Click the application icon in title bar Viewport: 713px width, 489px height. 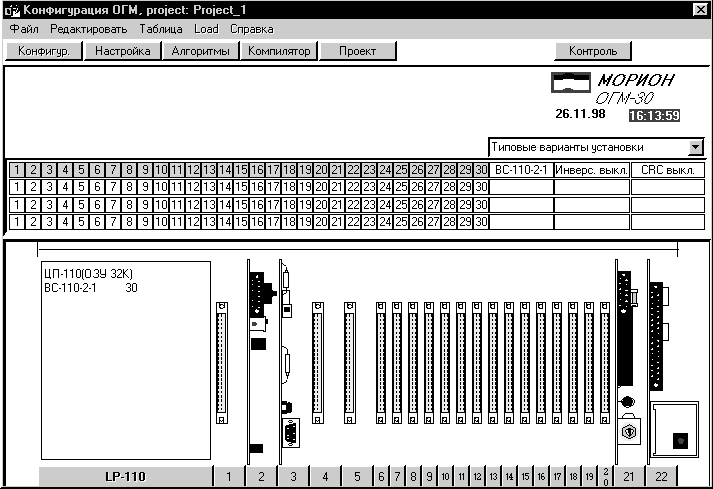[12, 10]
